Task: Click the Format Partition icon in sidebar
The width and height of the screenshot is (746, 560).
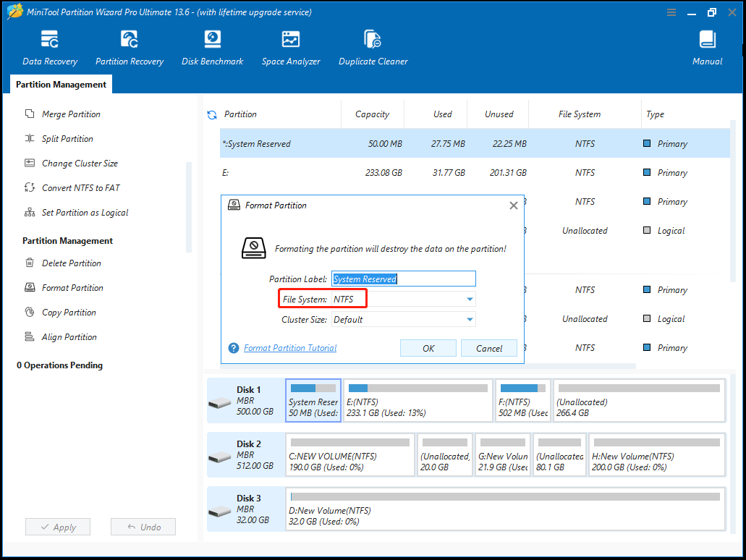Action: click(x=30, y=287)
